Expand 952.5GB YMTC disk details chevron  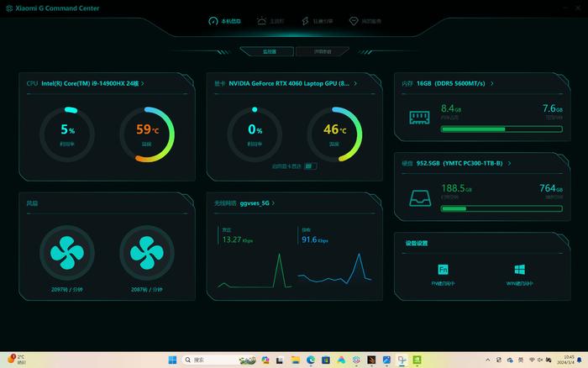(509, 163)
